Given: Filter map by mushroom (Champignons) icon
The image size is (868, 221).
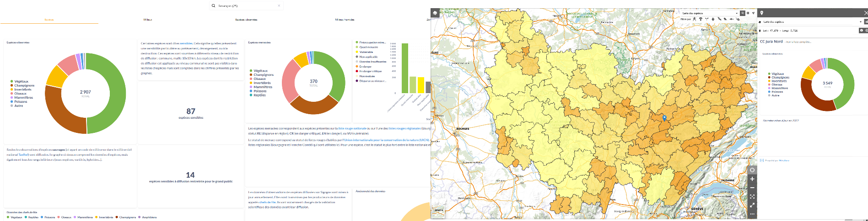Looking at the screenshot, I should (x=701, y=19).
